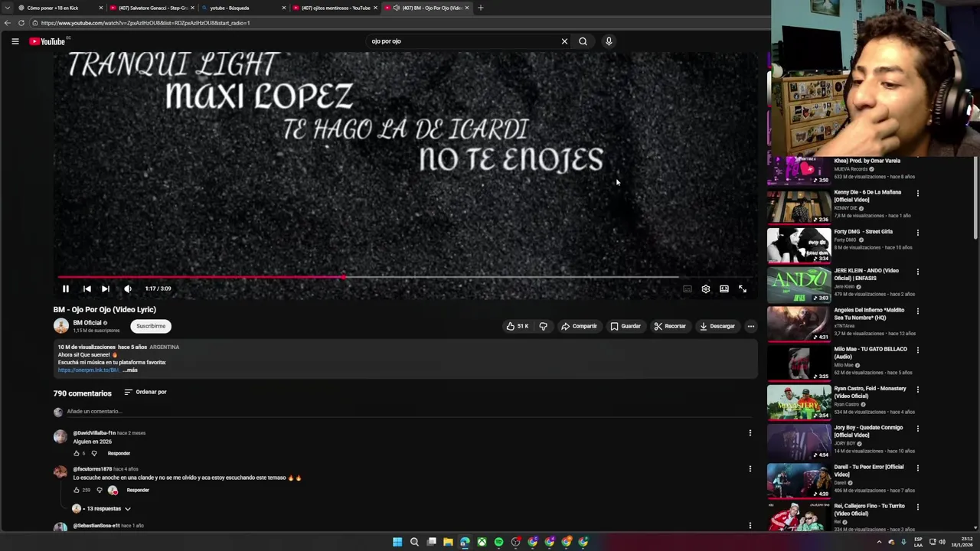The width and height of the screenshot is (980, 551).
Task: Open the video player settings gear
Action: 706,289
